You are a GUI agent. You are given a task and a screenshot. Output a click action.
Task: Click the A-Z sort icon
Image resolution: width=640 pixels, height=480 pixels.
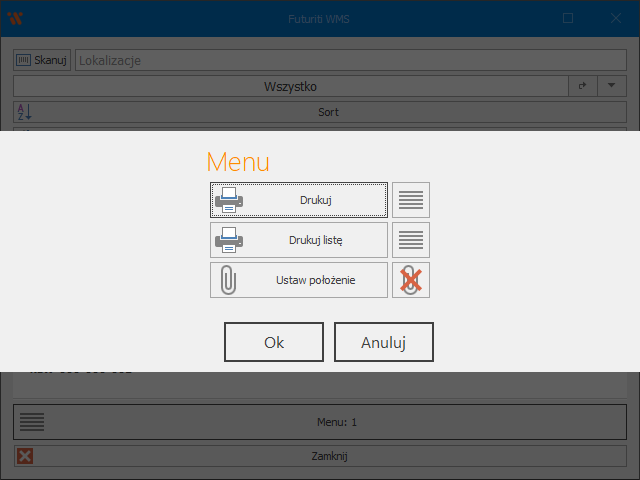(x=23, y=112)
